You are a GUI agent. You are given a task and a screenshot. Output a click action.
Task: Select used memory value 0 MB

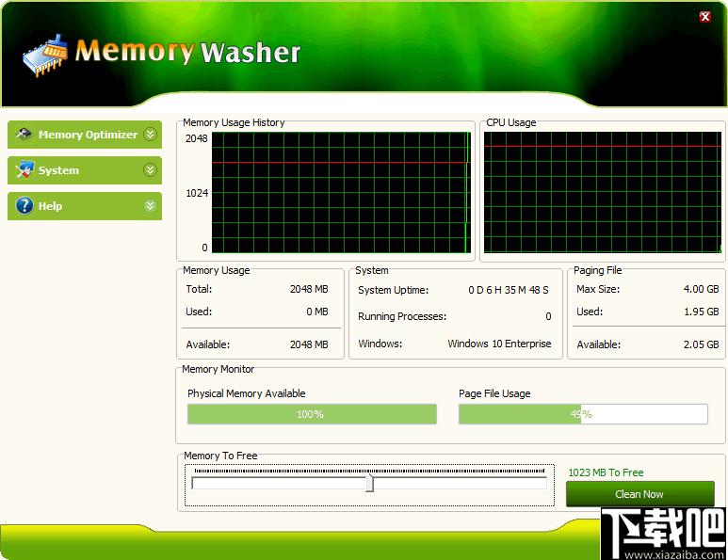(317, 312)
